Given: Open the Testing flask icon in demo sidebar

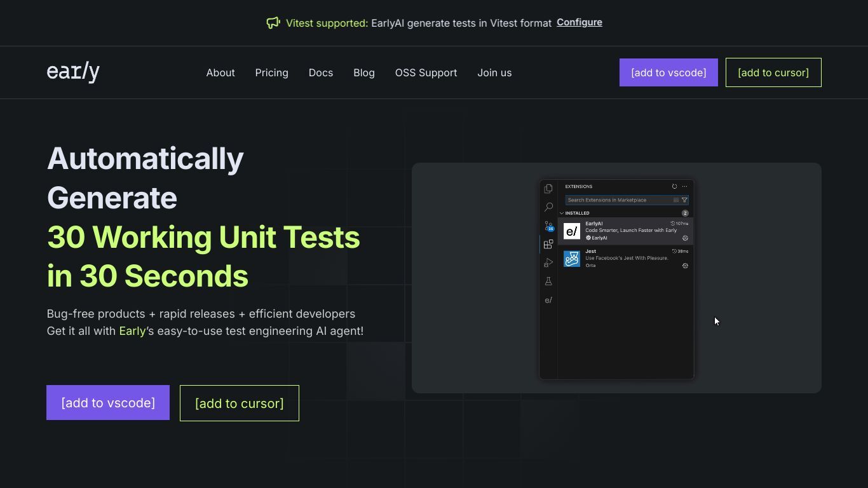Looking at the screenshot, I should 548,281.
